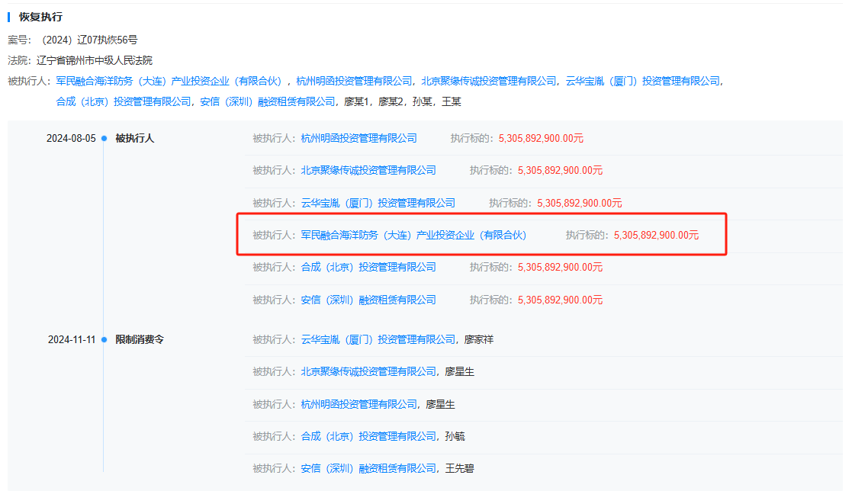Click 5,305,892,900.00元 amount in 杭州明函 row
This screenshot has width=852, height=504.
click(x=541, y=139)
